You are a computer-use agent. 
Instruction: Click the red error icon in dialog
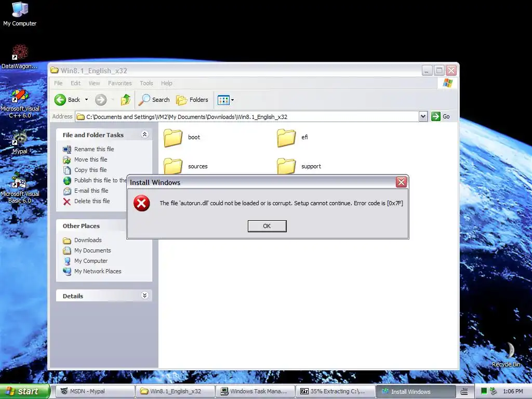click(x=141, y=203)
